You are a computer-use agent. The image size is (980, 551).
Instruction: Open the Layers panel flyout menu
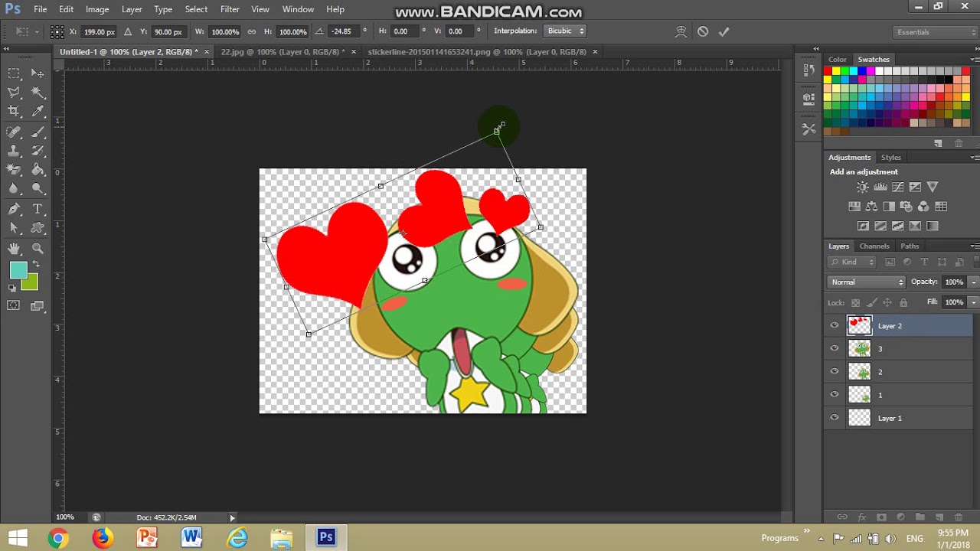(x=974, y=246)
